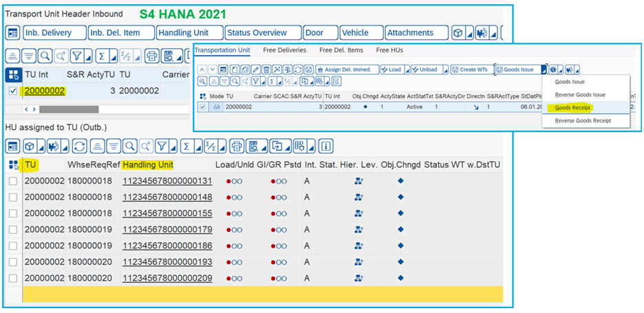Tick the checkbox for handling unit 112345678000000209
Image resolution: width=644 pixels, height=313 pixels.
point(13,278)
